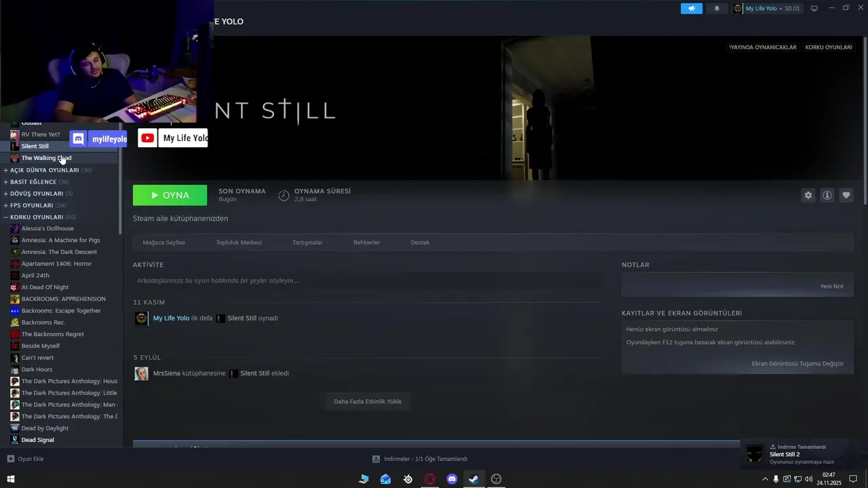The width and height of the screenshot is (868, 488).
Task: Select Amnesia: The Dark Descent
Action: point(60,252)
